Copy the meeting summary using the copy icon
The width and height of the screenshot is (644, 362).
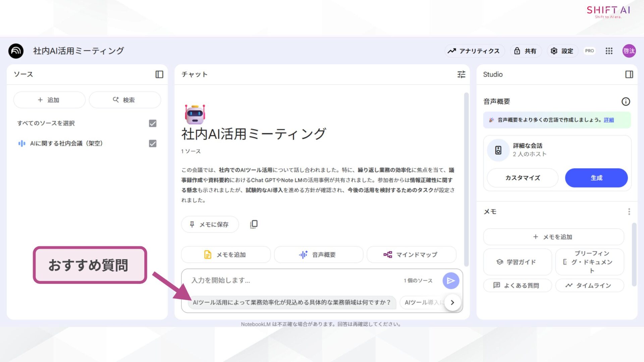click(253, 224)
